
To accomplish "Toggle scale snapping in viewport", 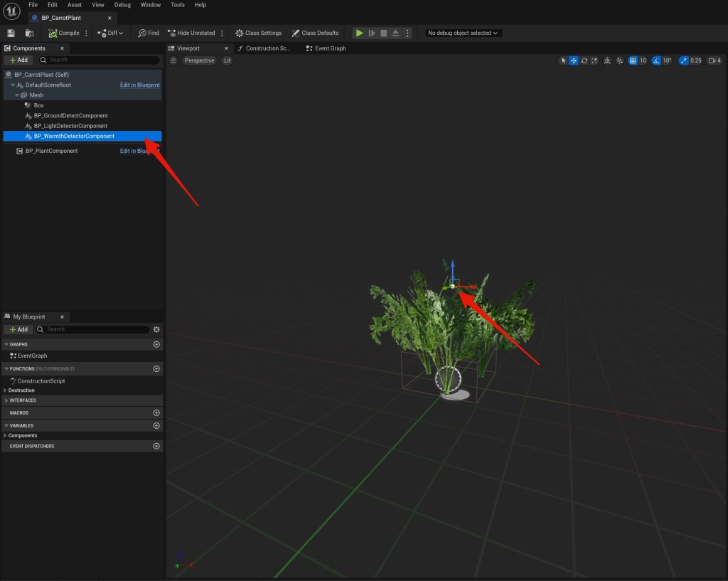I will pyautogui.click(x=684, y=60).
